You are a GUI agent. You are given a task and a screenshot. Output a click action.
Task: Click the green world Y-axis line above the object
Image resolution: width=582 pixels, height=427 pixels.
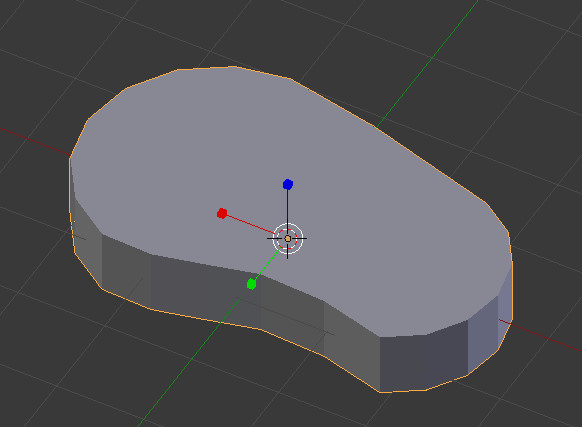pyautogui.click(x=427, y=64)
